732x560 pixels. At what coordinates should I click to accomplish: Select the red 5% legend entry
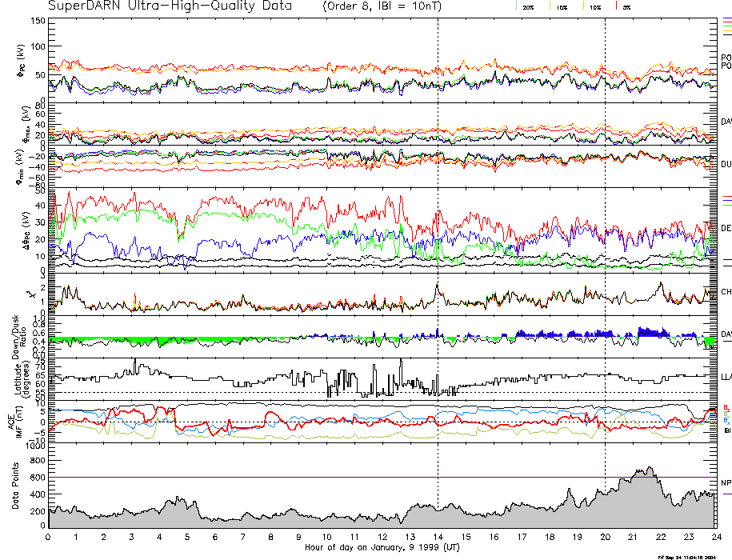pos(626,7)
